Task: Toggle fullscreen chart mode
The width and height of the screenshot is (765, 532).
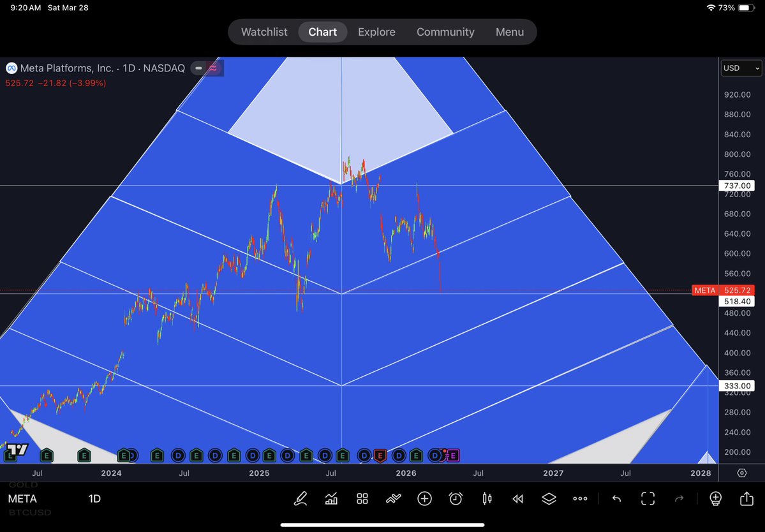Action: [x=648, y=498]
